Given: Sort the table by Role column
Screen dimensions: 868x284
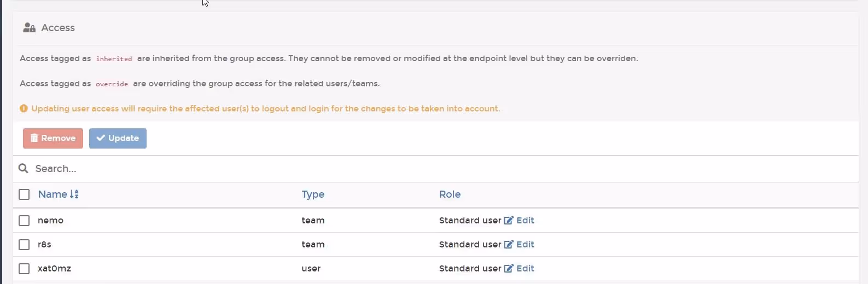Looking at the screenshot, I should coord(450,194).
